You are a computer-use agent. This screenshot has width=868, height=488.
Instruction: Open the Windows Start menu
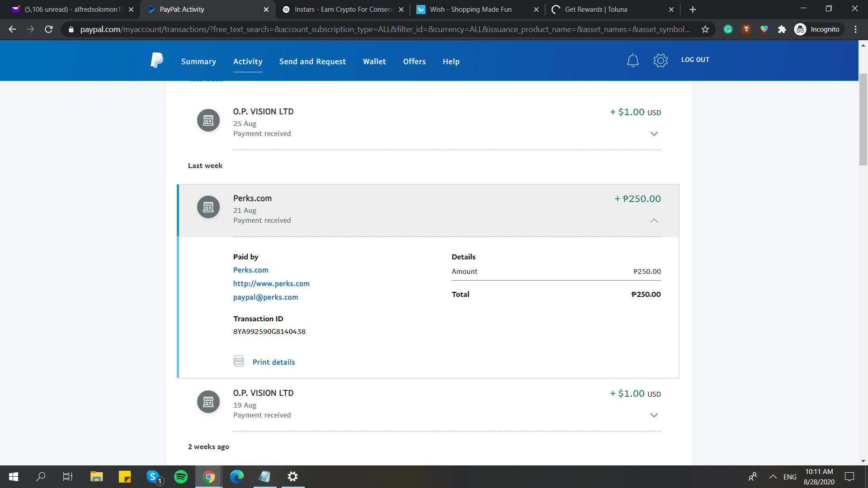click(14, 477)
